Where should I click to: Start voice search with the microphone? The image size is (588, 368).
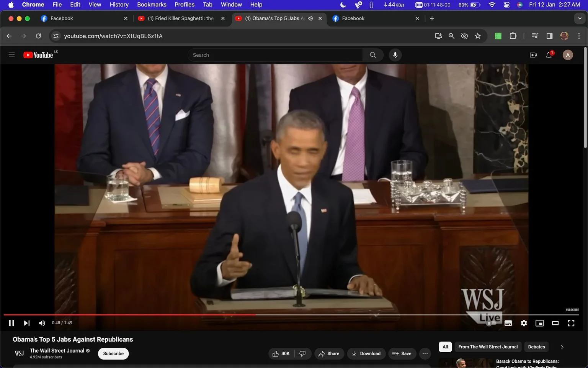[x=395, y=55]
